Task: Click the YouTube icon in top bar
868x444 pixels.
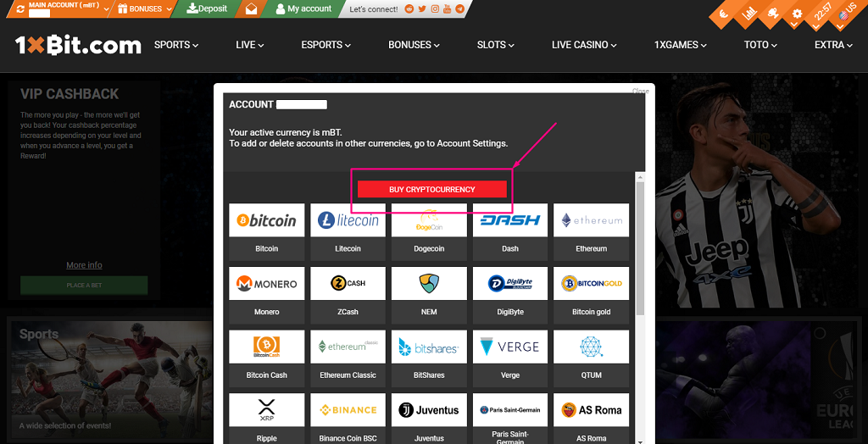Action: 447,9
